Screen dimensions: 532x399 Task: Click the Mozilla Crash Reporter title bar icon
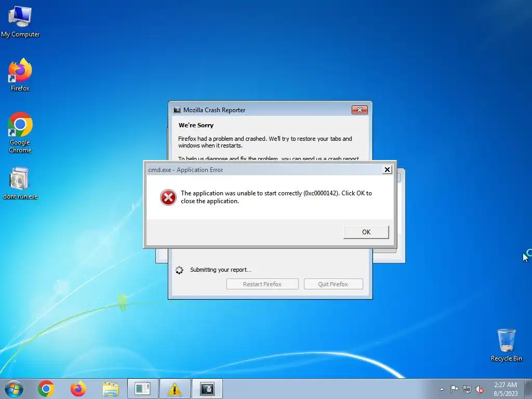(x=177, y=110)
